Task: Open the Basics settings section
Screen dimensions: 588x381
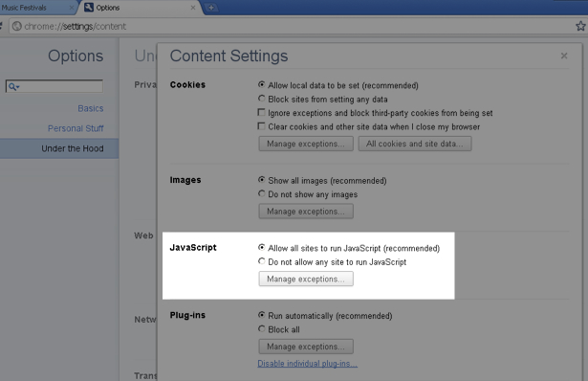Action: click(x=91, y=108)
